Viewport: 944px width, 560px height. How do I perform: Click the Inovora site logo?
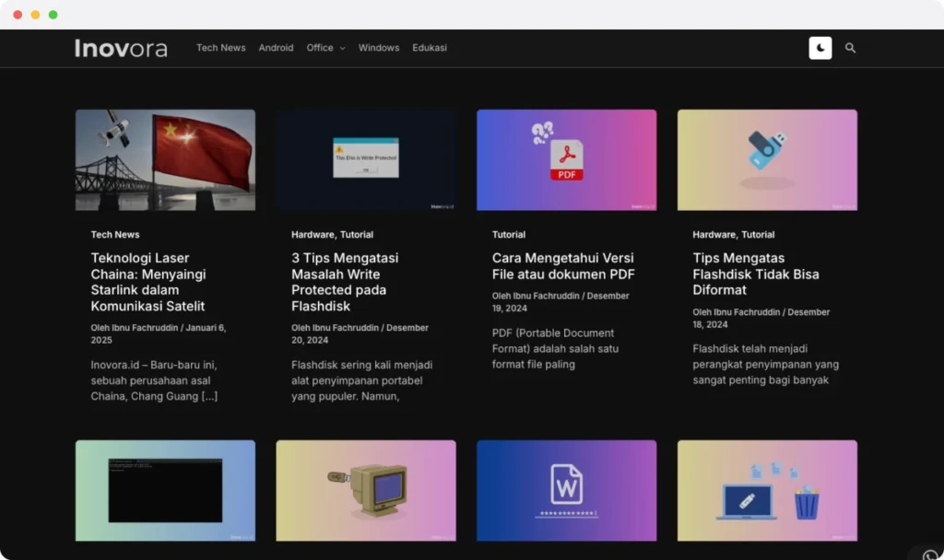(121, 48)
